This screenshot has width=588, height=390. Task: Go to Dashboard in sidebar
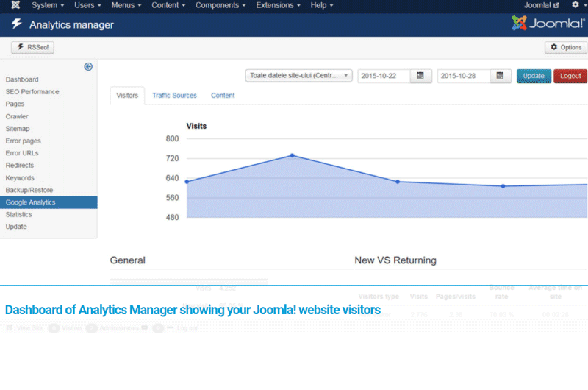tap(22, 79)
